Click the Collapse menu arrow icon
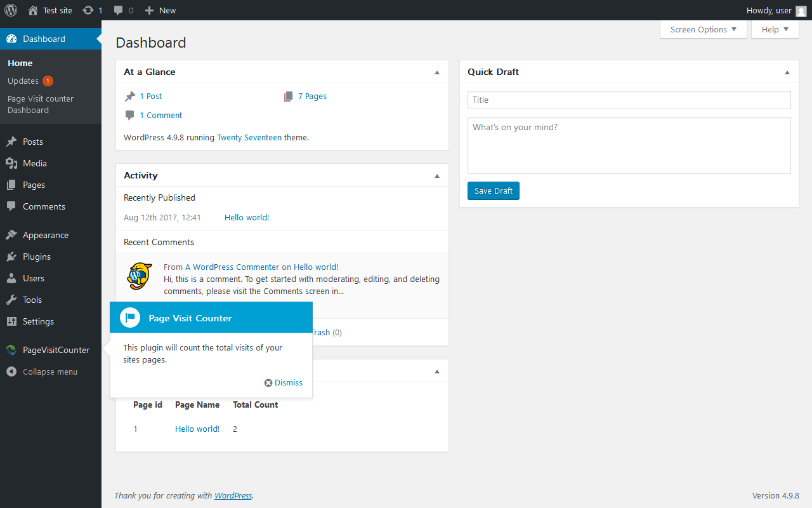The image size is (812, 508). coord(11,371)
